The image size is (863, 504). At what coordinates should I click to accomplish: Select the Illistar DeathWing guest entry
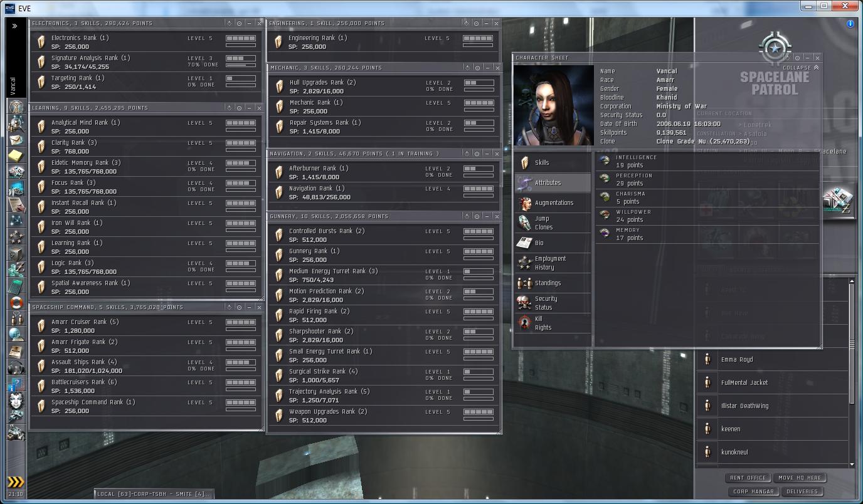tap(773, 406)
